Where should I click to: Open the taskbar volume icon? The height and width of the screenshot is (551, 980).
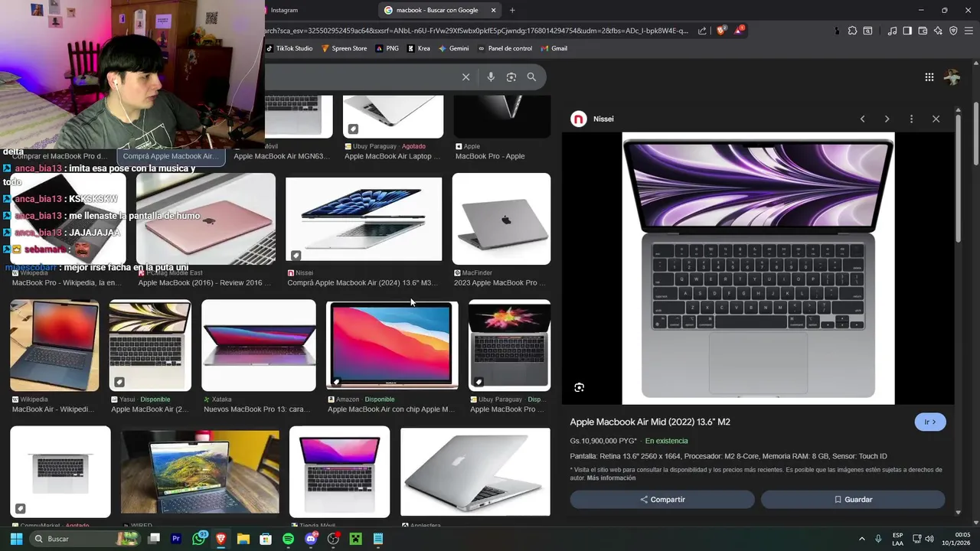point(929,539)
